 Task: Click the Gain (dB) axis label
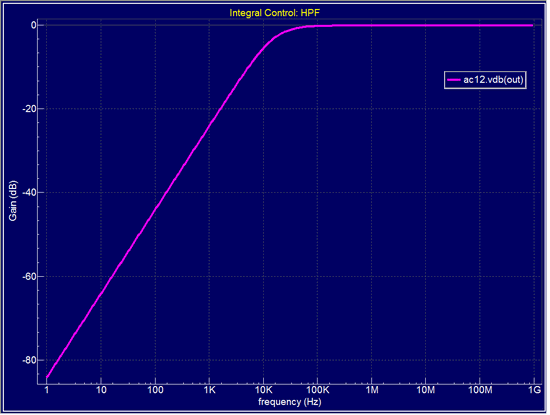click(13, 201)
